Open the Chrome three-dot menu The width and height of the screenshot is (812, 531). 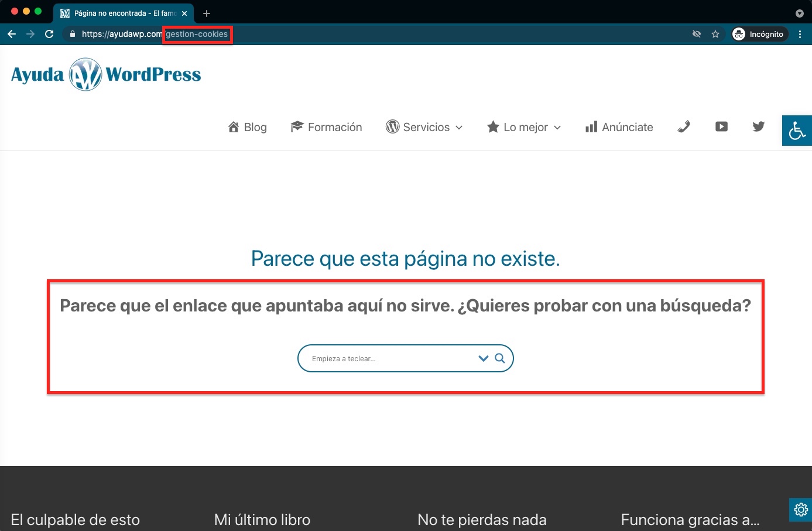tap(800, 35)
